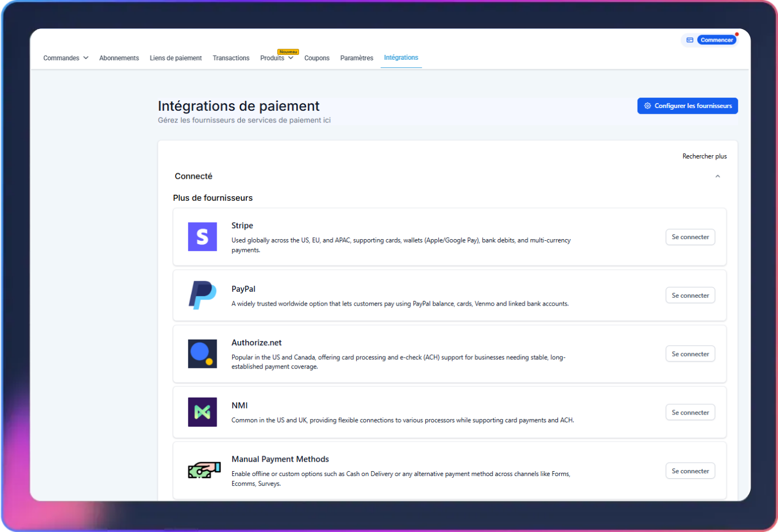
Task: Go to Liens de paiement tab
Action: (176, 58)
